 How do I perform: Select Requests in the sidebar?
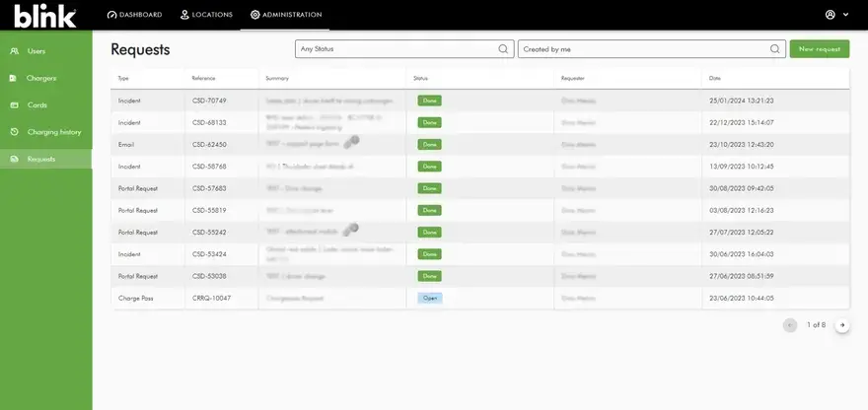click(x=46, y=159)
